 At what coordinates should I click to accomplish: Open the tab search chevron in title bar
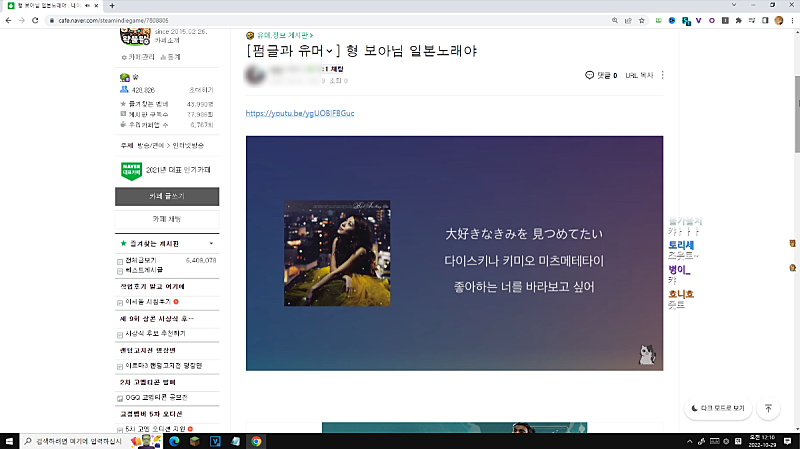(x=734, y=5)
